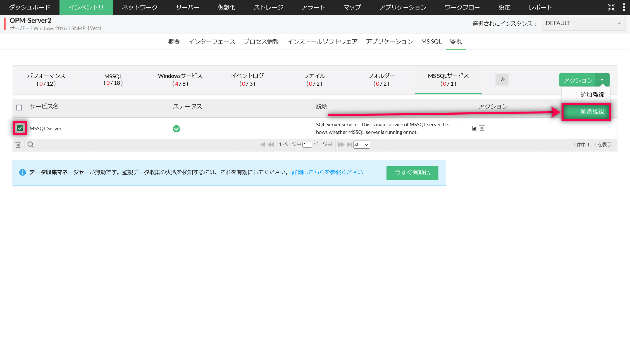Click the search magnifier icon in footer
This screenshot has width=630, height=364.
click(30, 144)
